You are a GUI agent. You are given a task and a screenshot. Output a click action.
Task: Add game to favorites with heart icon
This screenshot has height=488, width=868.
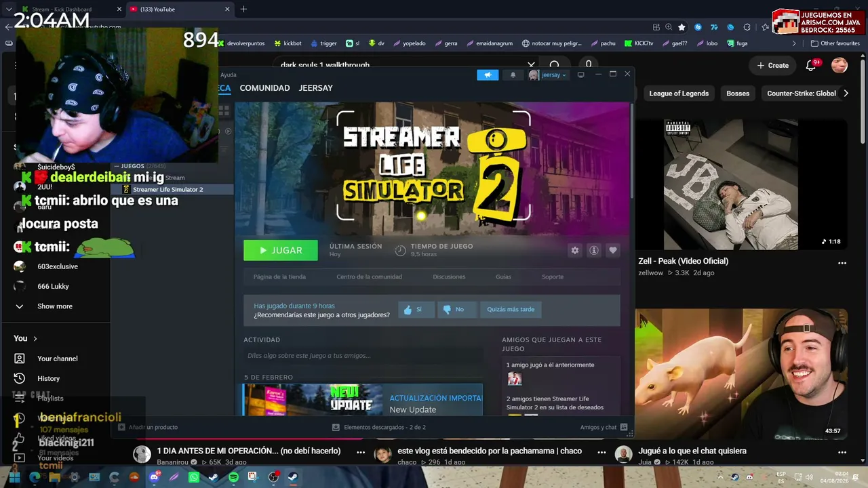pyautogui.click(x=613, y=250)
